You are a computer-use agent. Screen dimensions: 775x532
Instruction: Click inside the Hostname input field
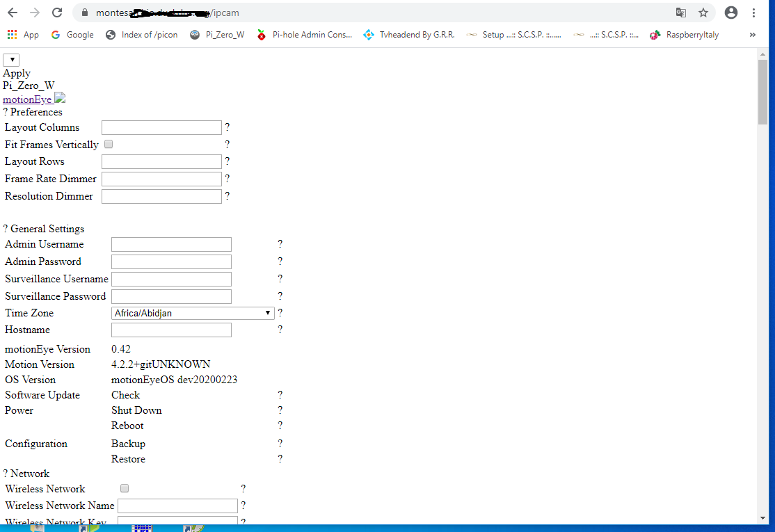171,330
